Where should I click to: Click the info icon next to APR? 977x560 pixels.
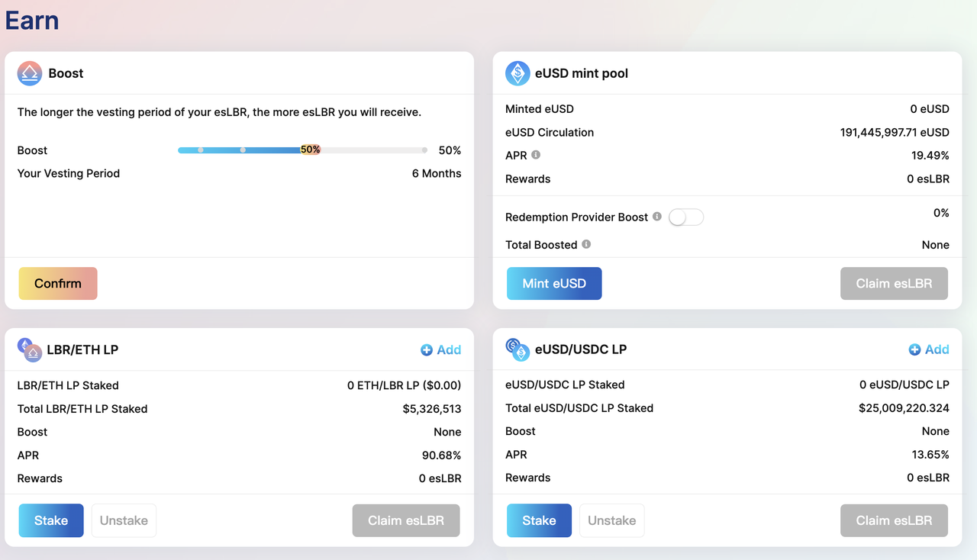pyautogui.click(x=536, y=155)
